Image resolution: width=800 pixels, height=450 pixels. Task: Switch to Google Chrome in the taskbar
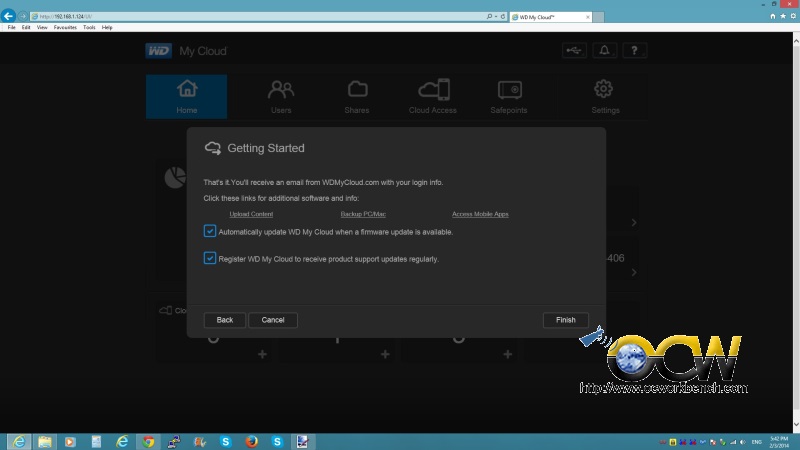click(148, 441)
